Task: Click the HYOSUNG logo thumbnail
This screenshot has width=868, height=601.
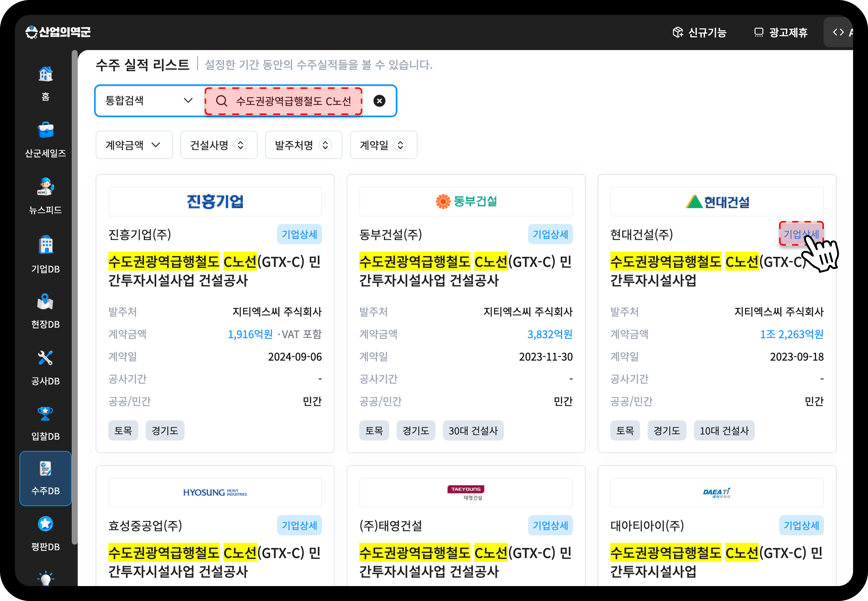Action: pyautogui.click(x=215, y=492)
